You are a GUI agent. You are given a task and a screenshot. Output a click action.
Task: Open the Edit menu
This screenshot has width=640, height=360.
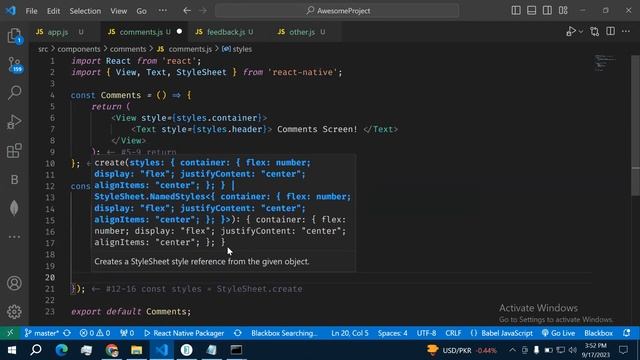(x=53, y=11)
